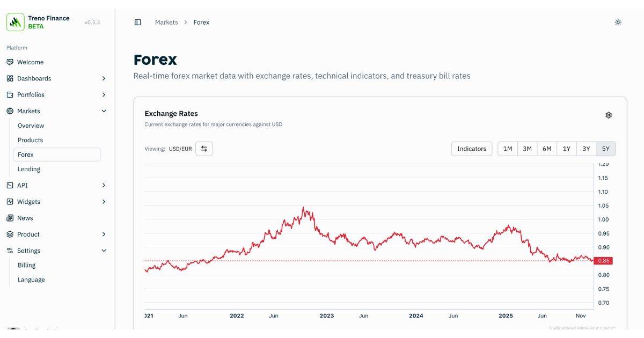This screenshot has height=338, width=644.
Task: Collapse the Markets sidebar section
Action: coord(104,111)
